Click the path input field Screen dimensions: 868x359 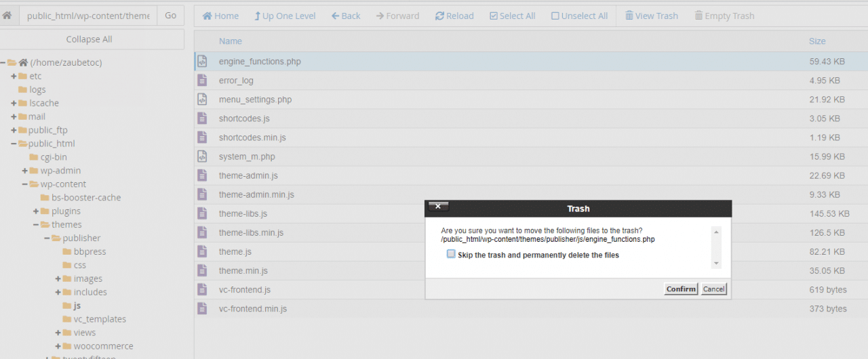(88, 16)
